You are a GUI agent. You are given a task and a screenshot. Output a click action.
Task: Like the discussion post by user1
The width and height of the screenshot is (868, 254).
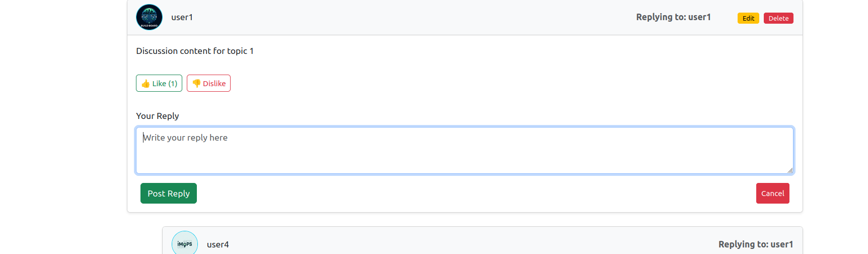point(159,84)
